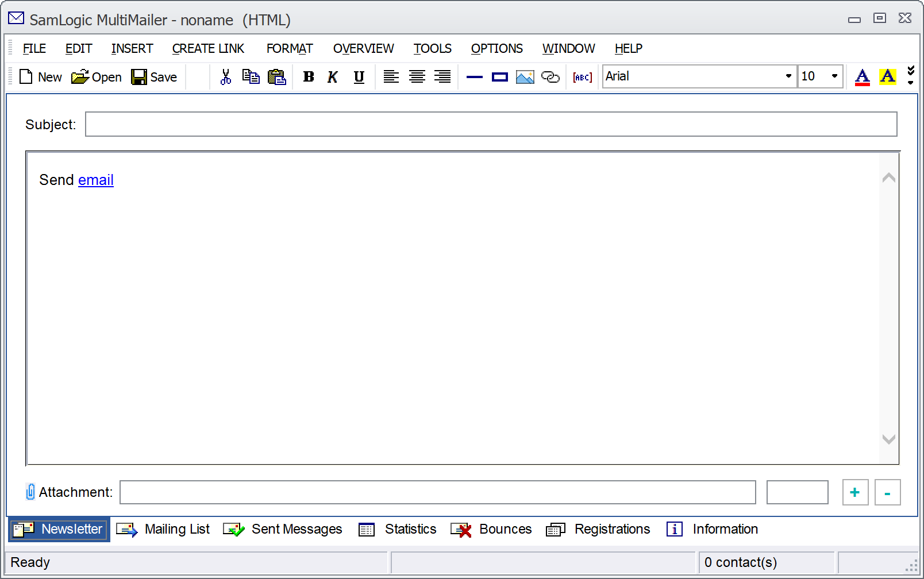Open the HELP menu
This screenshot has height=579, width=924.
click(629, 49)
